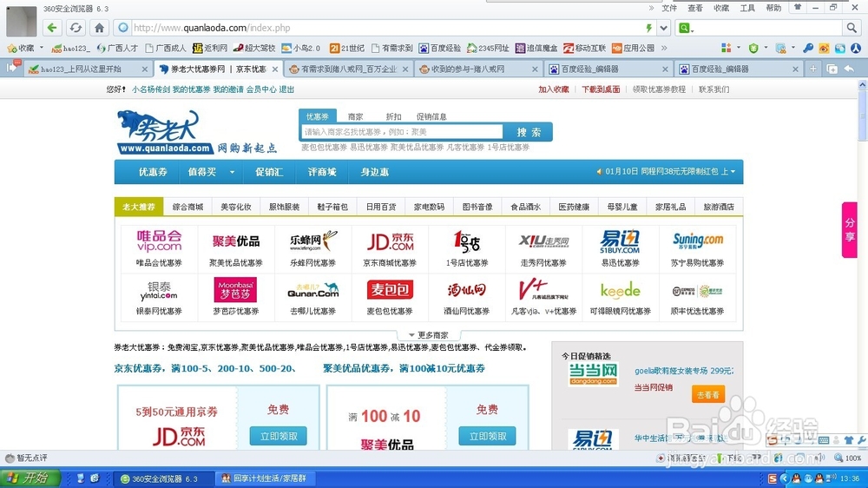Image resolution: width=868 pixels, height=488 pixels.
Task: Open the 帮助 browser menu
Action: click(x=773, y=9)
